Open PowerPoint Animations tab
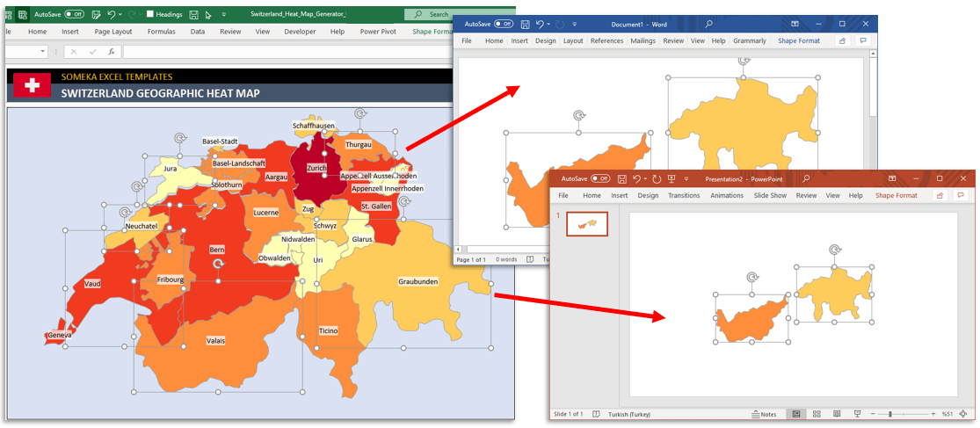This screenshot has width=980, height=428. pyautogui.click(x=727, y=196)
